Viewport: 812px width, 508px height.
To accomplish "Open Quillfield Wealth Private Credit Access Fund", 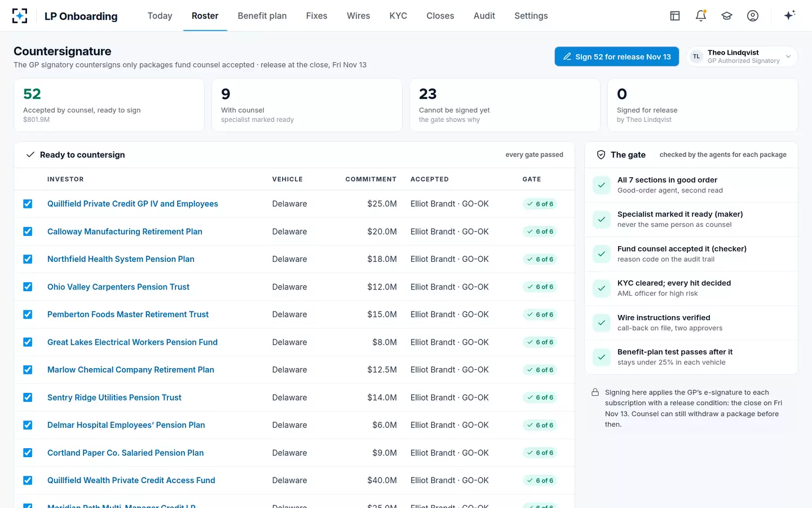I will pos(131,480).
